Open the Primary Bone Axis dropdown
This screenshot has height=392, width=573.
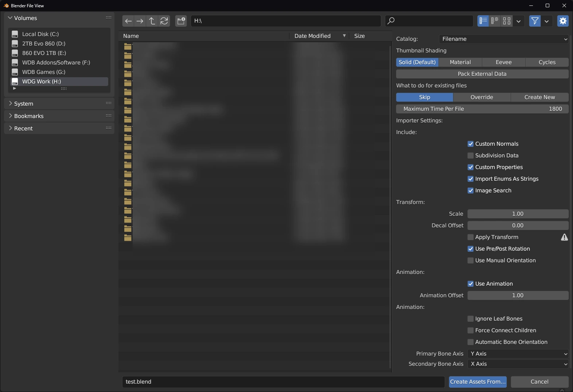click(x=518, y=354)
